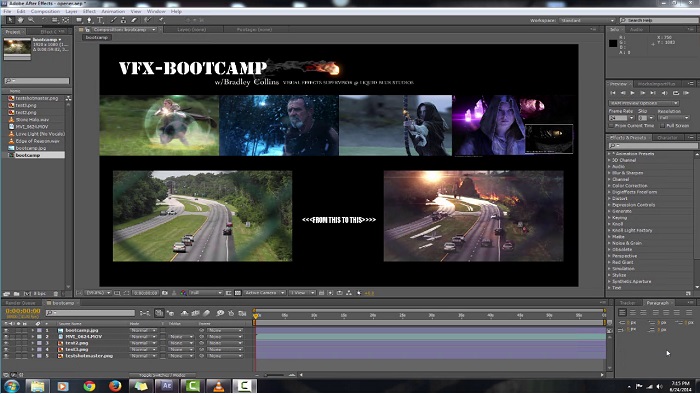Open Firefox from the taskbar

click(x=115, y=386)
